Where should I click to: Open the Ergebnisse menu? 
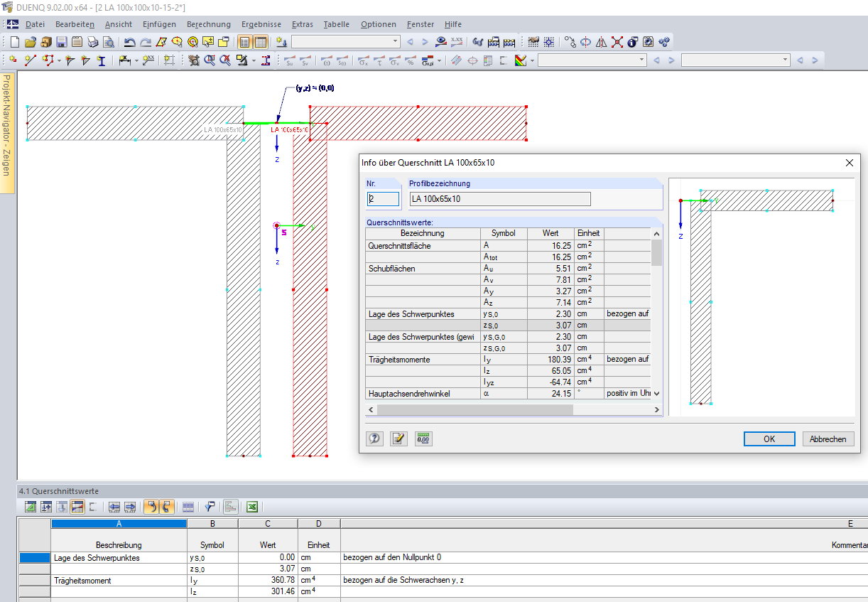(261, 24)
